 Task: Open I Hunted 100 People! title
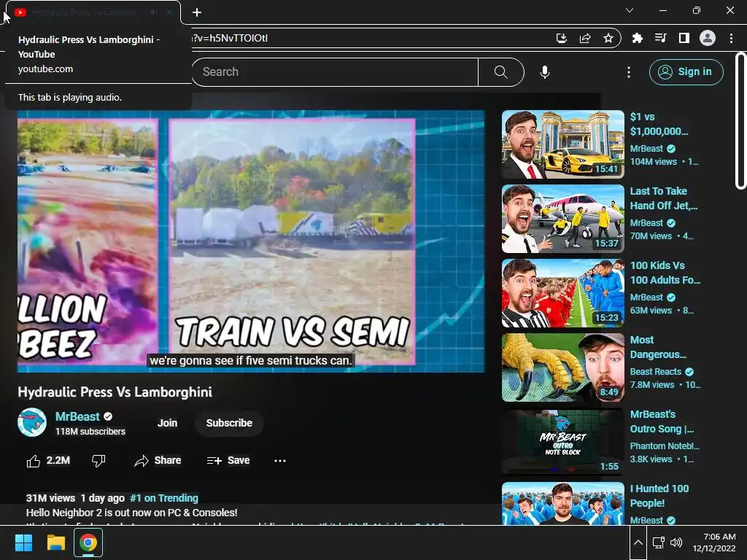point(659,496)
